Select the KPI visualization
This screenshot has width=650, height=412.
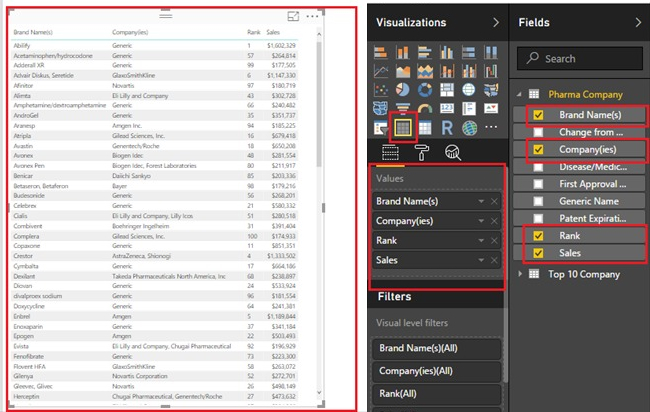(x=491, y=109)
